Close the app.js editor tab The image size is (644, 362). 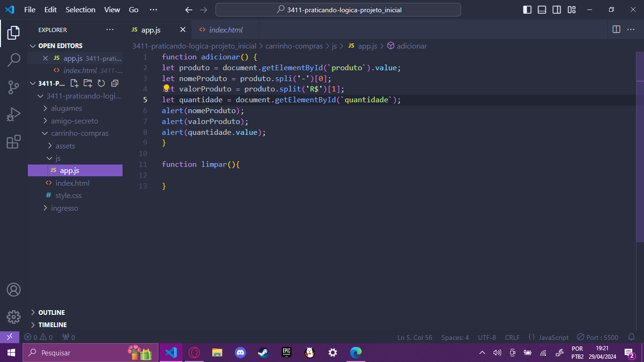(183, 30)
